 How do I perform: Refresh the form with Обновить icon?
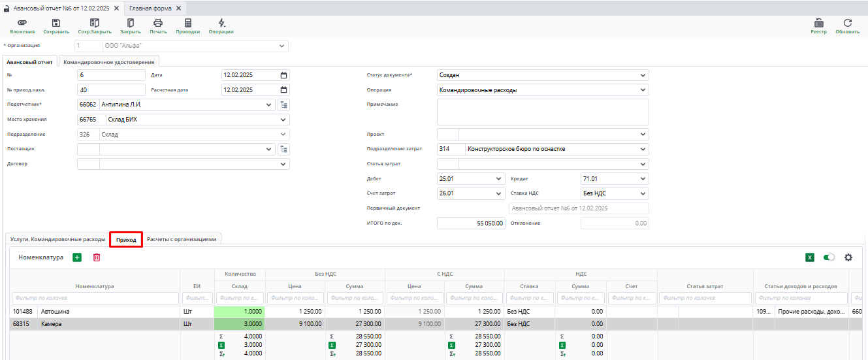[847, 24]
